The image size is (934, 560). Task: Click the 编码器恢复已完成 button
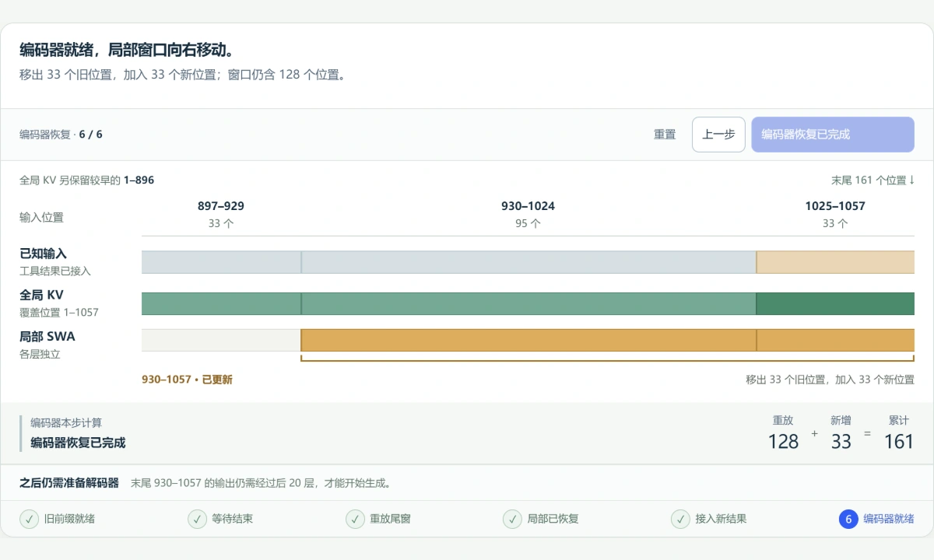click(833, 135)
